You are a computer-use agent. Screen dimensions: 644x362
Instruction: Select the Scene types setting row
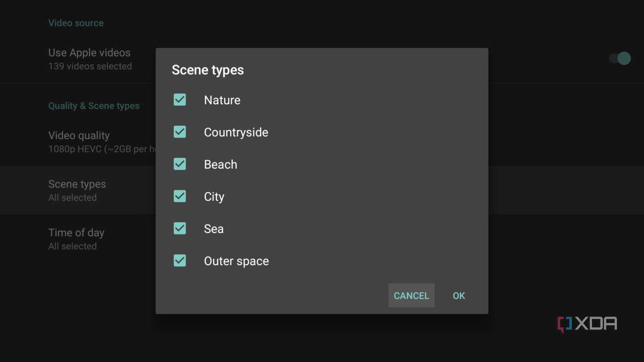click(77, 190)
